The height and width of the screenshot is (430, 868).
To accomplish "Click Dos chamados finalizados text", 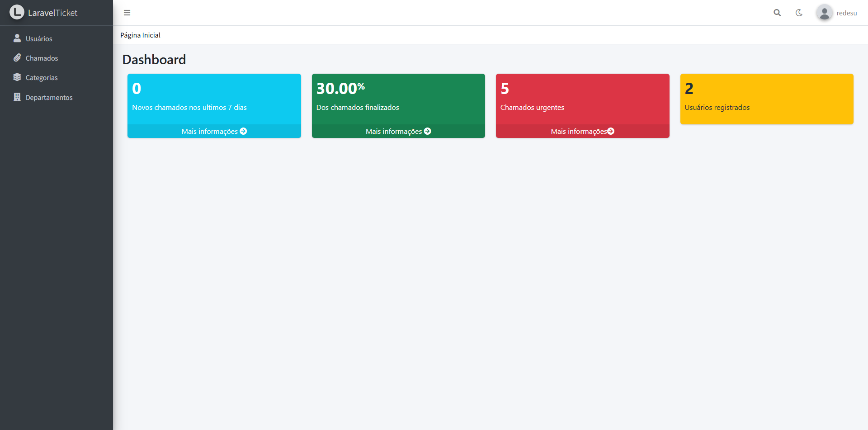I will tap(358, 108).
